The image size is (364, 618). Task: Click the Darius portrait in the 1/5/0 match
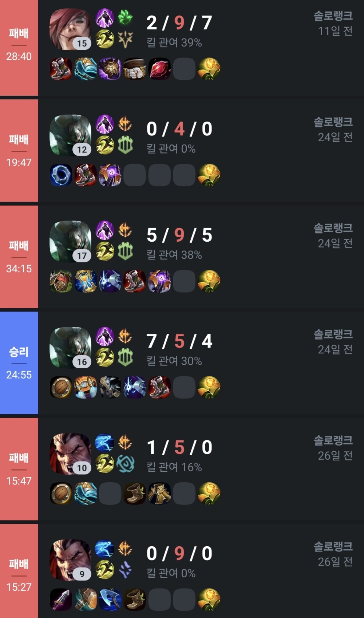tap(70, 454)
